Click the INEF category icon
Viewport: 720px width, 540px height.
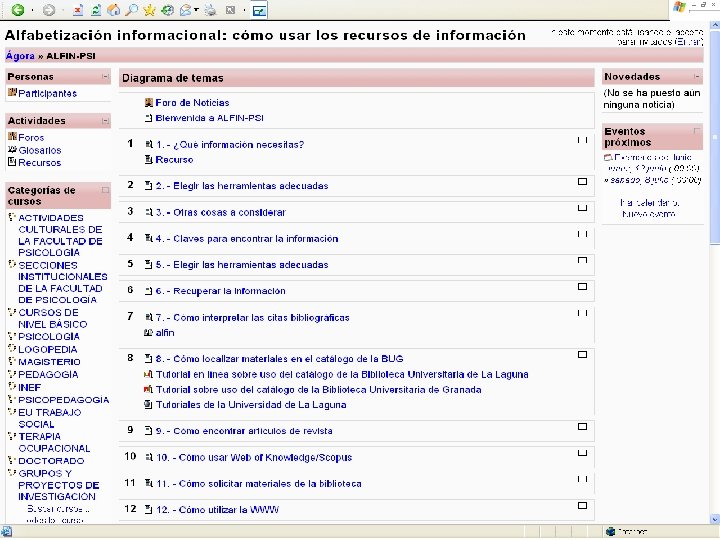coord(12,387)
